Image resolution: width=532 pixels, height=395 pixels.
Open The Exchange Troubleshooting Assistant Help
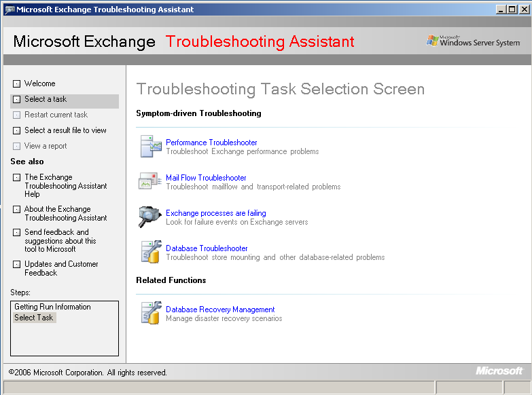[65, 185]
